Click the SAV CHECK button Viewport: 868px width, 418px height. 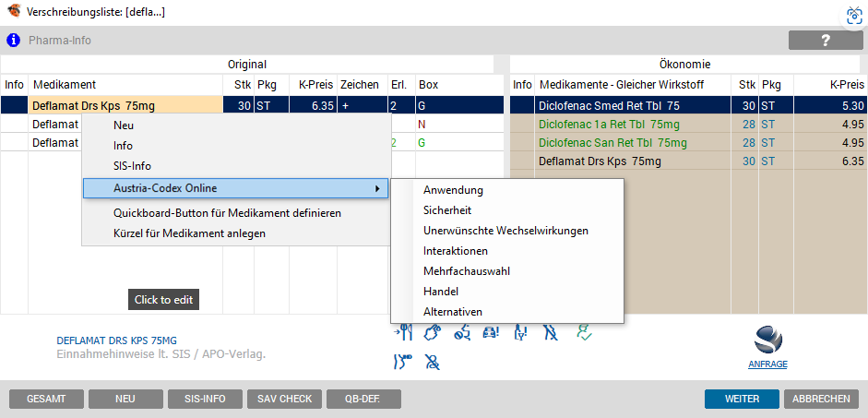[284, 399]
